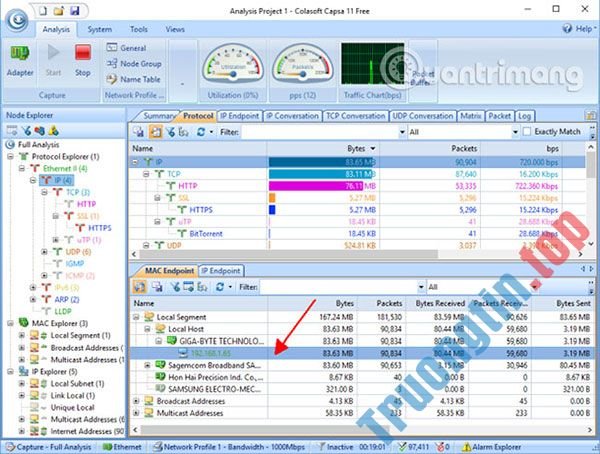Open the Tools ribbon tab
Screen dimensions: 600x454
pyautogui.click(x=138, y=30)
